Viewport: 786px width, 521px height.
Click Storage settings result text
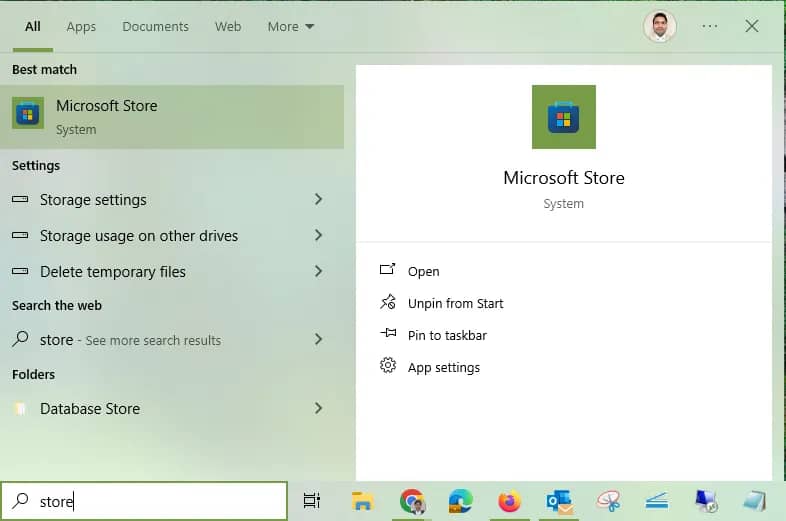tap(93, 200)
